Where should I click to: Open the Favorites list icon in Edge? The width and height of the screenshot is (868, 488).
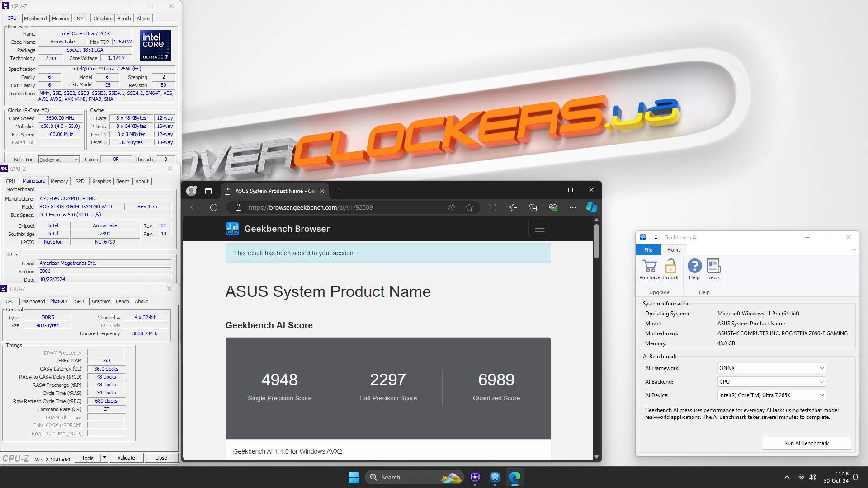coord(513,207)
